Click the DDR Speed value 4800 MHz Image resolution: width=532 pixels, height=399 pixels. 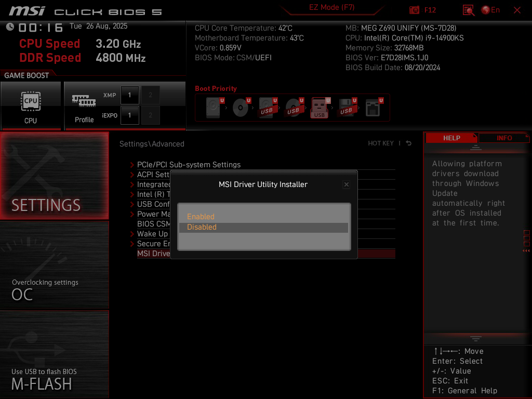pyautogui.click(x=121, y=58)
